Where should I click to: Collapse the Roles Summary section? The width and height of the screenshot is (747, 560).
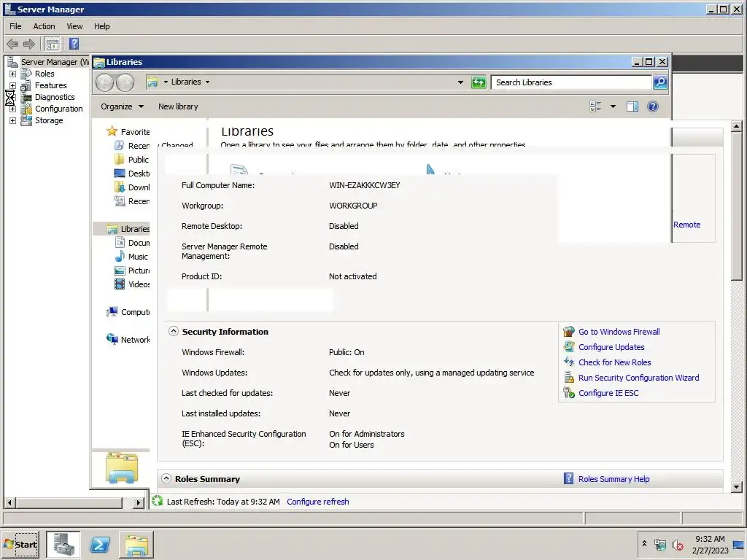tap(166, 478)
